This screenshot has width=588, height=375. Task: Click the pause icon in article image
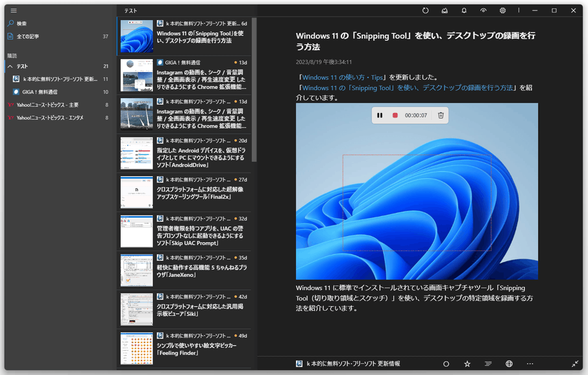point(380,115)
